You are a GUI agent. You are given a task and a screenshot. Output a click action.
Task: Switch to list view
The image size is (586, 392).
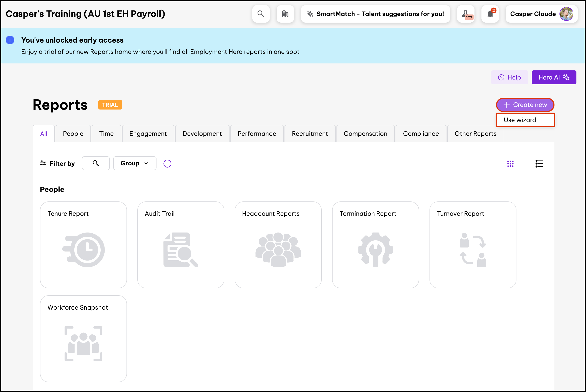[539, 164]
